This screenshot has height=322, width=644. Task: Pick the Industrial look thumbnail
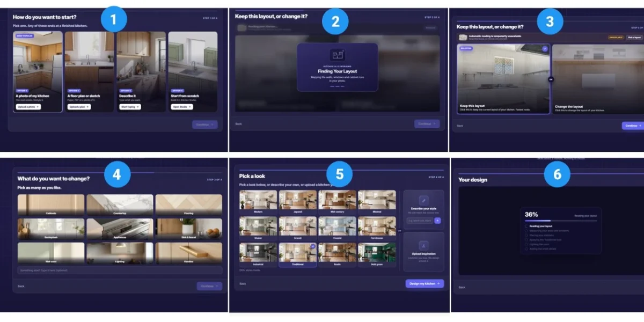point(258,255)
